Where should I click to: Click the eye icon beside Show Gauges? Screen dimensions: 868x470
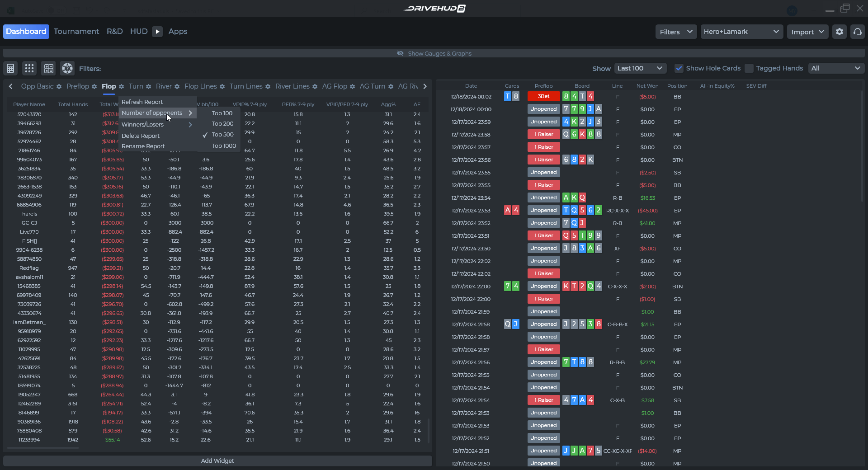400,53
